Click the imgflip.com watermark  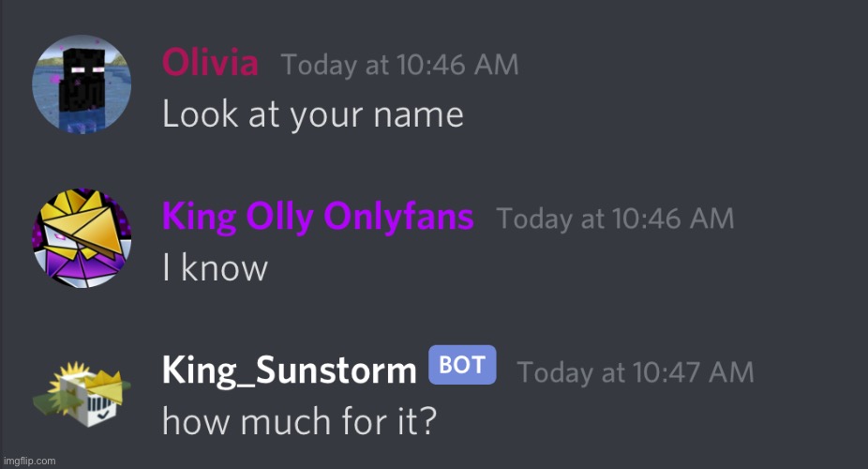pos(29,461)
